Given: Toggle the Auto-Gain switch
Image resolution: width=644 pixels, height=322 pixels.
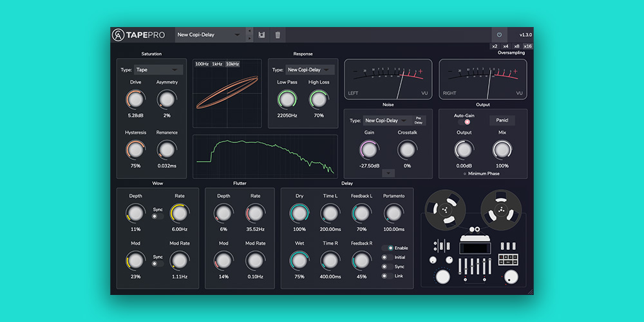Looking at the screenshot, I should tap(468, 122).
